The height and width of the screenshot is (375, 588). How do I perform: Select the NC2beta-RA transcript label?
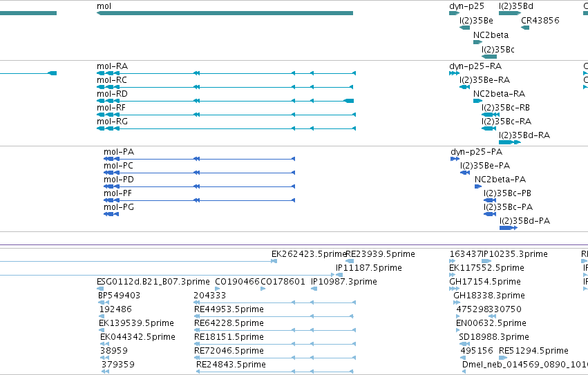click(x=499, y=94)
